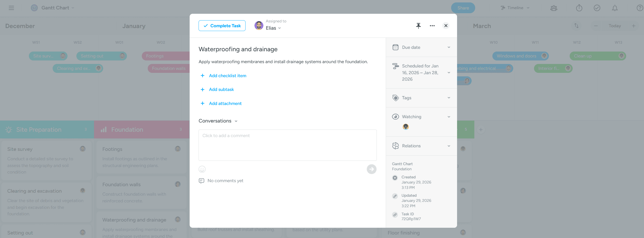Open the three-dot more options menu
644x238 pixels.
(432, 26)
